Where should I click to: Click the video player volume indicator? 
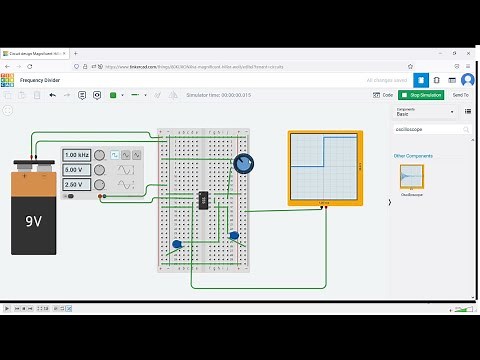tap(463, 309)
